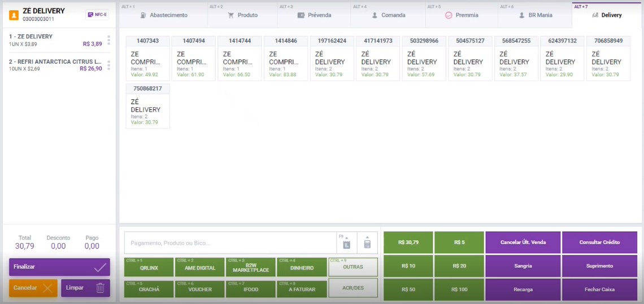The height and width of the screenshot is (304, 644).
Task: Open the Premmia tab
Action: click(462, 15)
